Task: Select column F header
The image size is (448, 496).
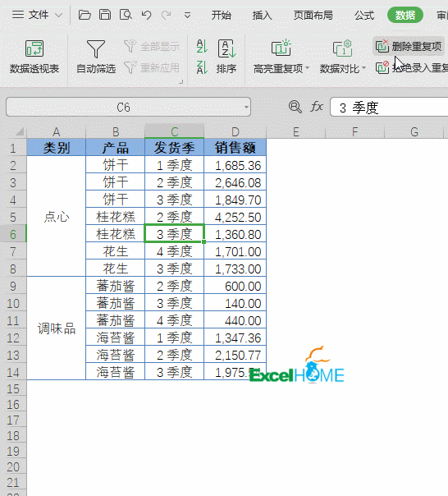Action: pos(355,131)
